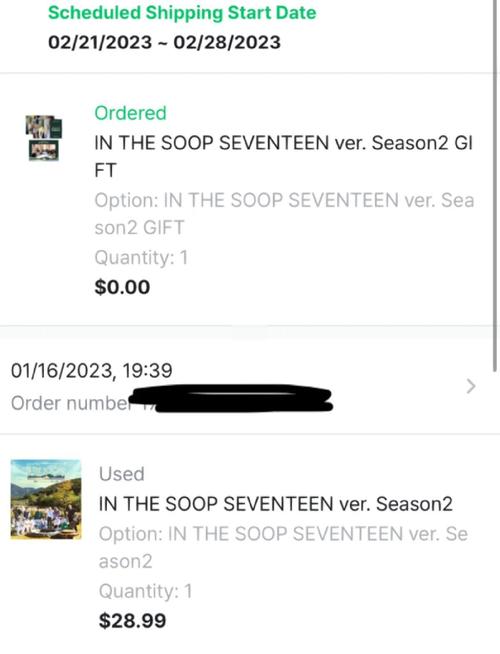Click the Order number text
Viewport: 500px width, 654px height.
(70, 403)
